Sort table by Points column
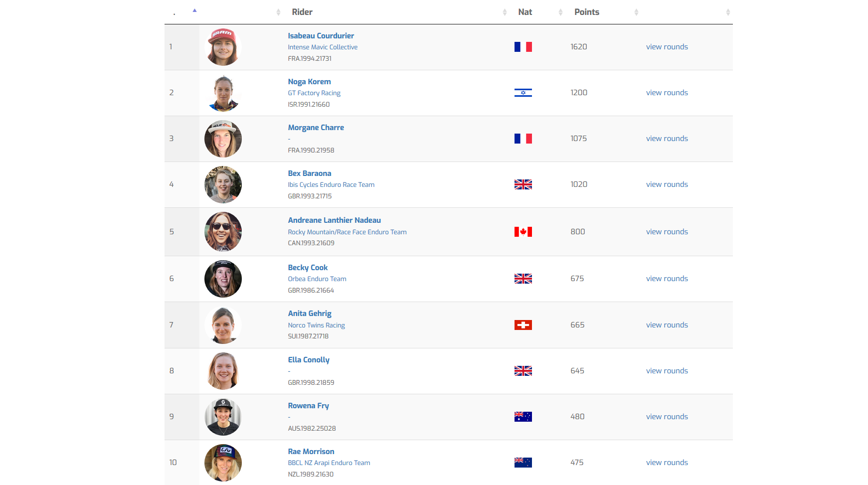This screenshot has height=485, width=868. click(587, 12)
